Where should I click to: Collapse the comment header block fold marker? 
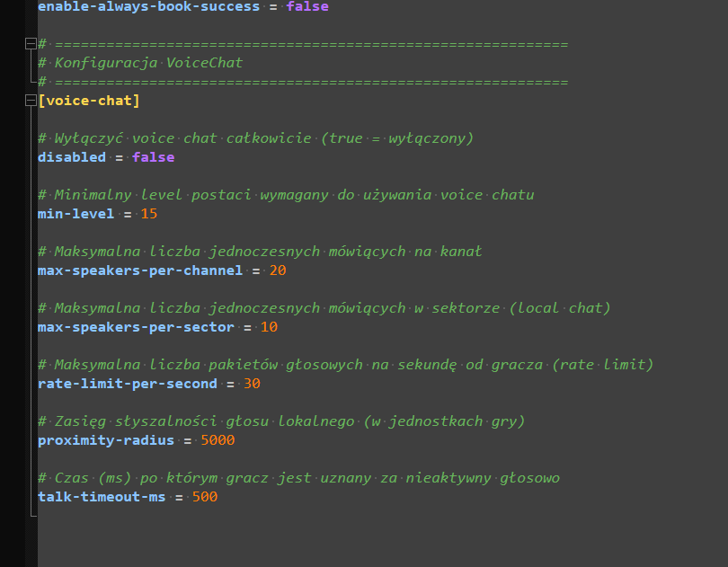pyautogui.click(x=31, y=44)
